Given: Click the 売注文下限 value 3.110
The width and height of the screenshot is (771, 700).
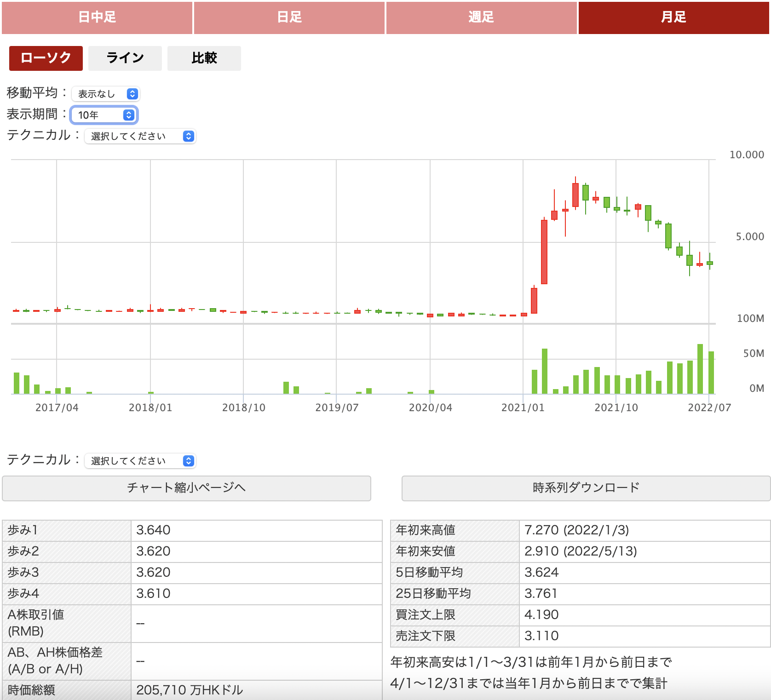Looking at the screenshot, I should tap(541, 636).
